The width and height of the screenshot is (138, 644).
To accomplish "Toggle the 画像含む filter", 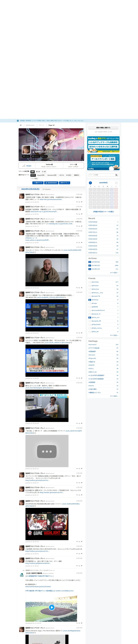I will pyautogui.click(x=77, y=175).
